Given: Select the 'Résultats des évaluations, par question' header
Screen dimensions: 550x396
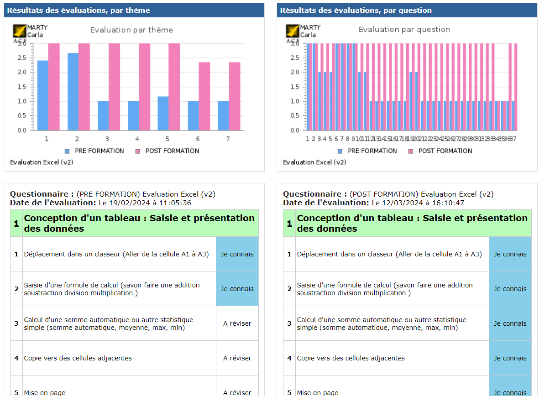Looking at the screenshot, I should (x=407, y=10).
